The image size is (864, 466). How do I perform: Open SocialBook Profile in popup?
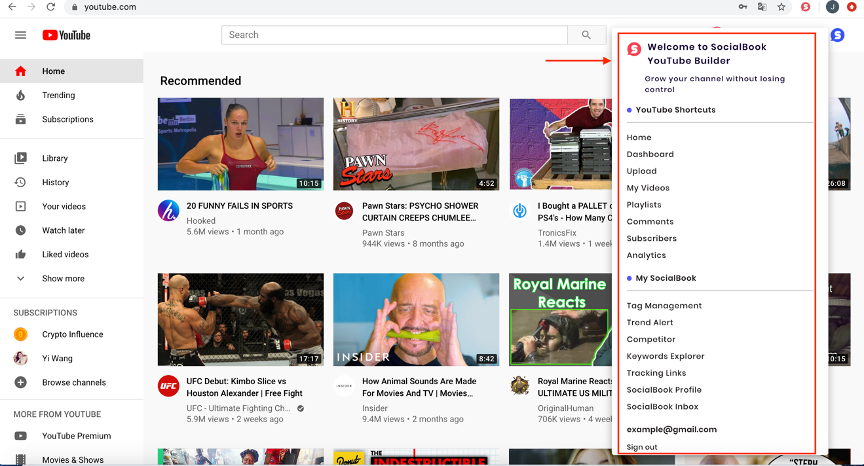point(664,390)
